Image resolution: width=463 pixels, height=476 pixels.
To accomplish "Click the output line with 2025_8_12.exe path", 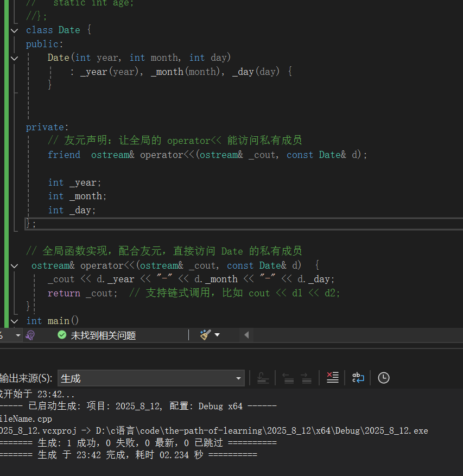I will 214,430.
